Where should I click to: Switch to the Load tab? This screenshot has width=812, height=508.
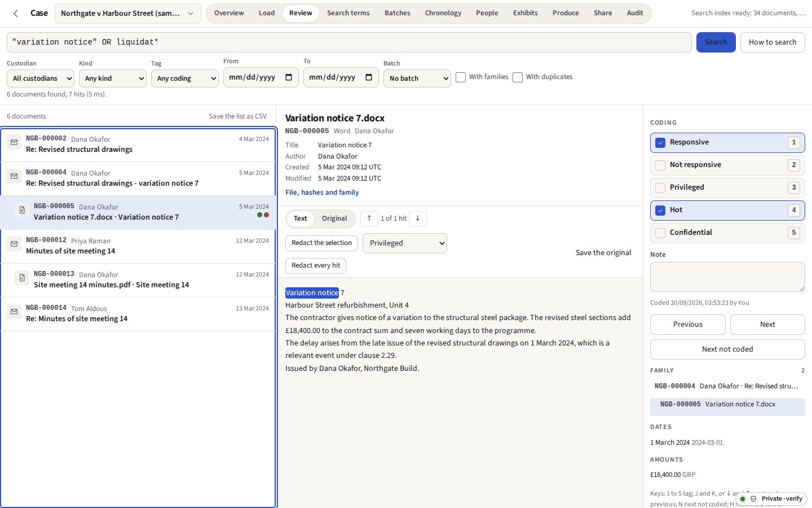tap(267, 13)
